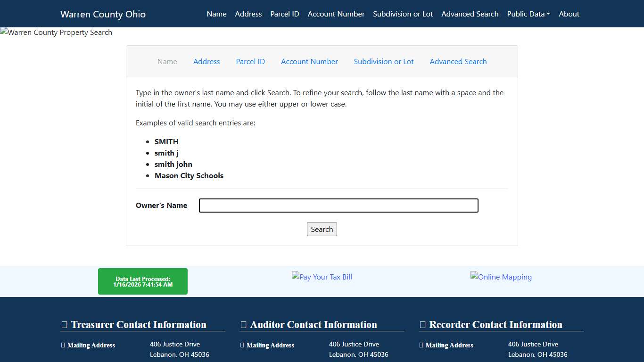
Task: Go to the Advanced Search tab
Action: (458, 61)
